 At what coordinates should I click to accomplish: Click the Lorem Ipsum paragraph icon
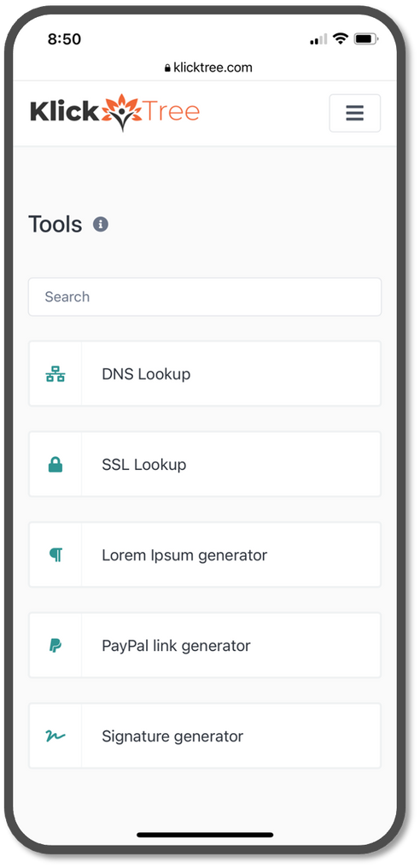[55, 554]
